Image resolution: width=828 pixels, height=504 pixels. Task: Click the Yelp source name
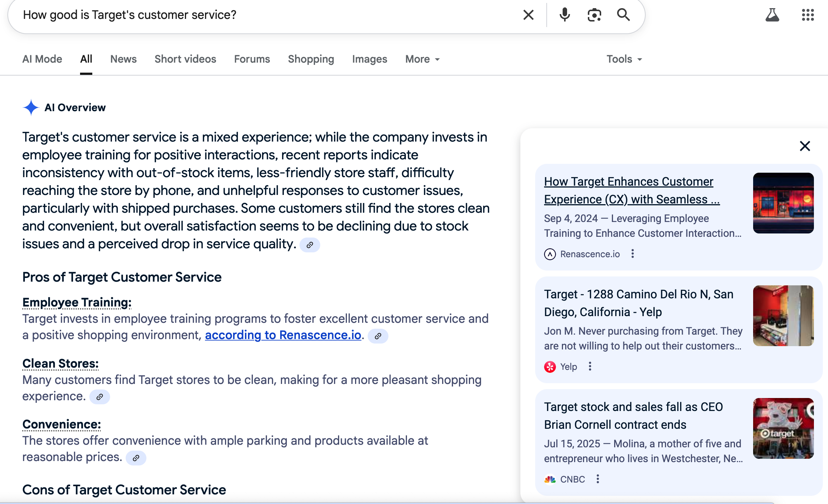(569, 367)
